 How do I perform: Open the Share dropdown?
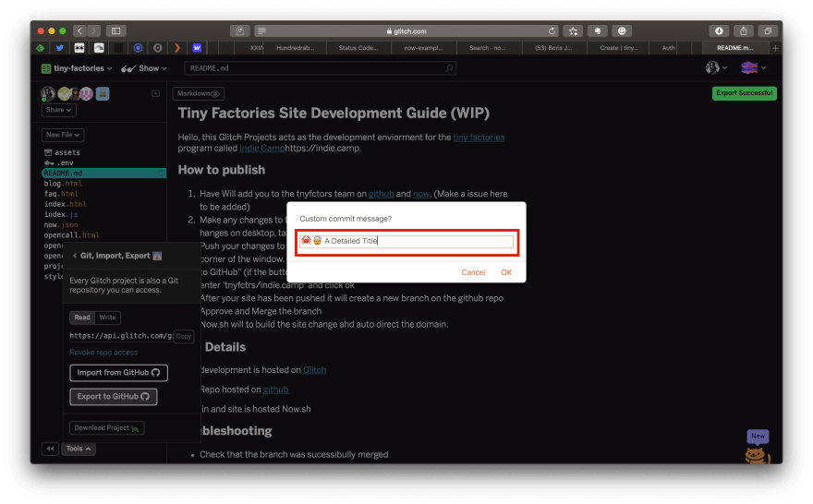[58, 110]
